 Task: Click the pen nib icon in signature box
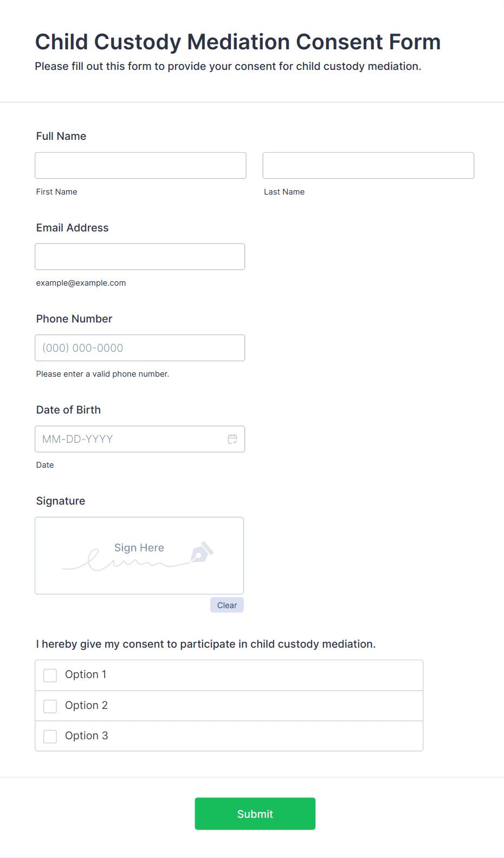click(x=202, y=552)
